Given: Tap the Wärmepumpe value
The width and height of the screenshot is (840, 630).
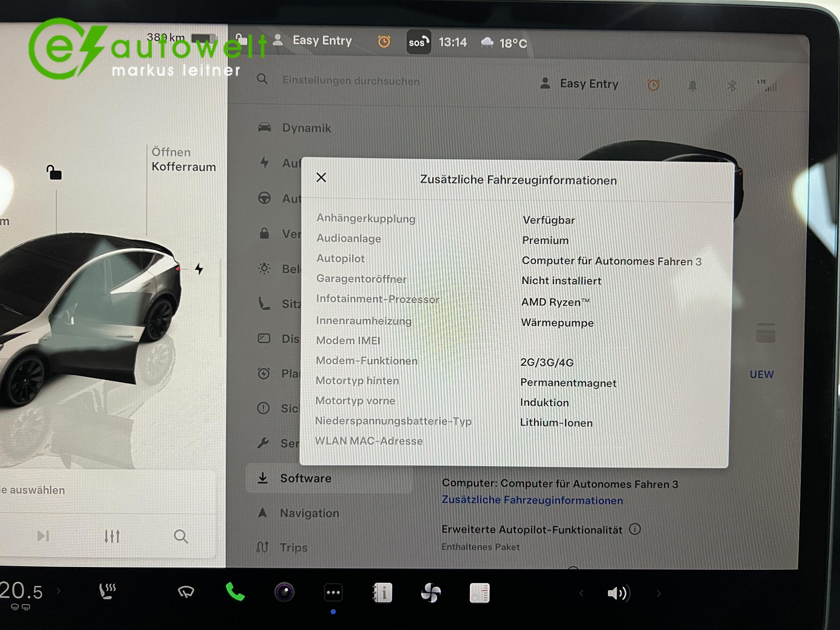Looking at the screenshot, I should pyautogui.click(x=557, y=322).
